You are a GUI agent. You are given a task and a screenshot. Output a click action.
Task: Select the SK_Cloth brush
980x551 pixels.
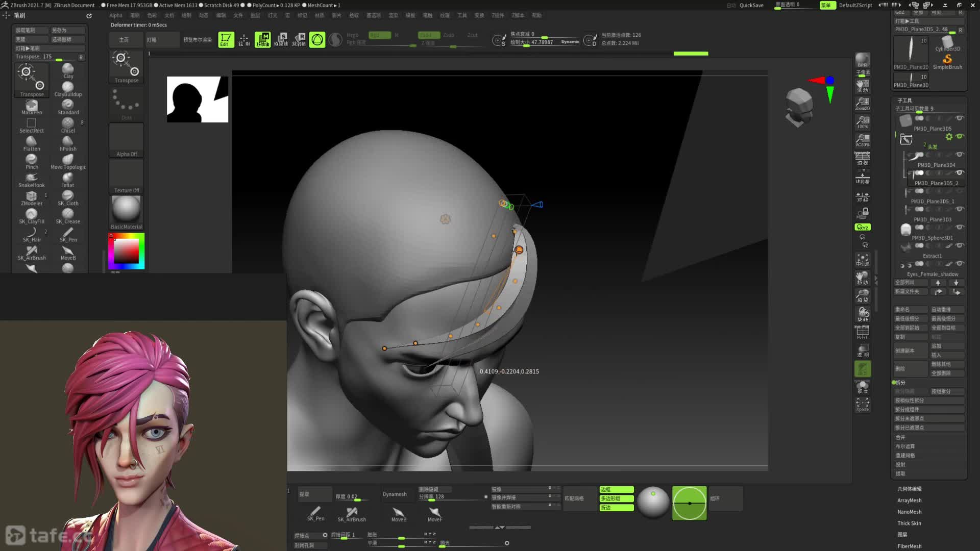pos(68,198)
